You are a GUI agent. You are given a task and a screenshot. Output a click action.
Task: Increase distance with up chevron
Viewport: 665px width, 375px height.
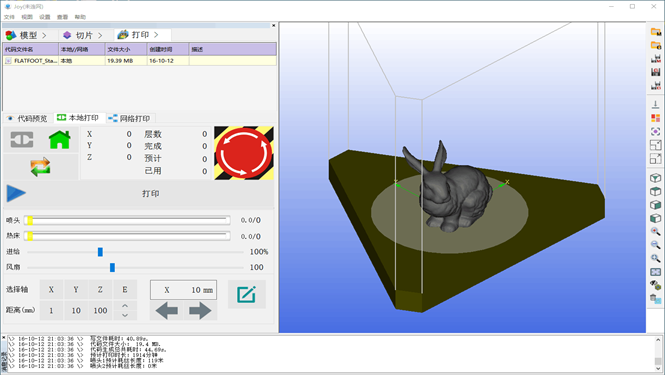click(125, 306)
